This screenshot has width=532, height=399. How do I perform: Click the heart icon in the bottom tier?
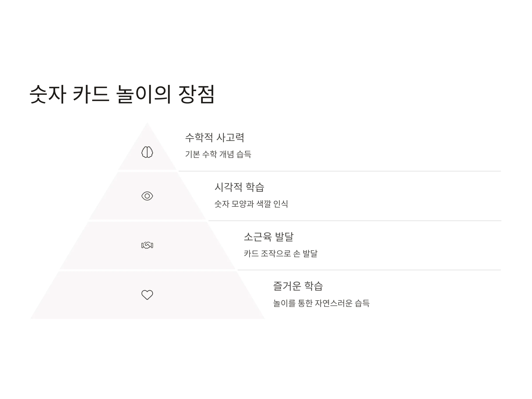pyautogui.click(x=147, y=295)
